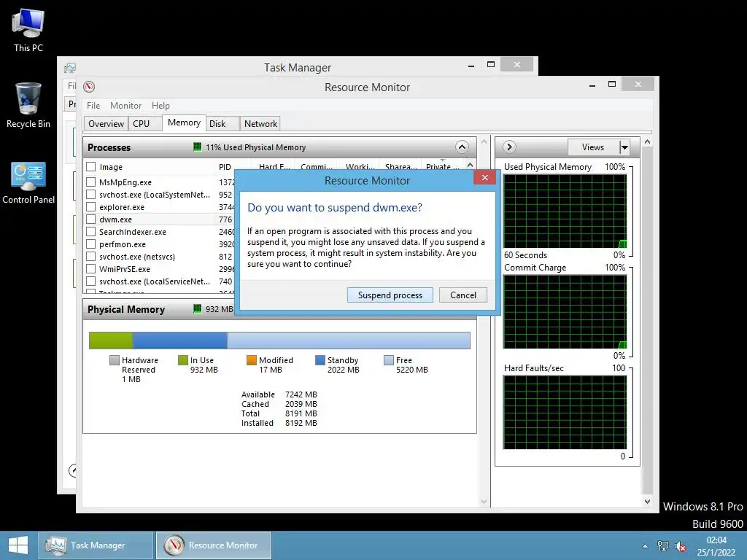Image resolution: width=747 pixels, height=560 pixels.
Task: Sort by the Image column header
Action: [x=111, y=167]
